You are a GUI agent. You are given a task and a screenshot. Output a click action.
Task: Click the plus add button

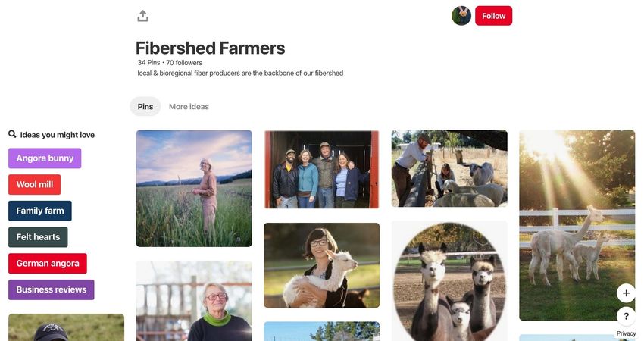pyautogui.click(x=626, y=293)
